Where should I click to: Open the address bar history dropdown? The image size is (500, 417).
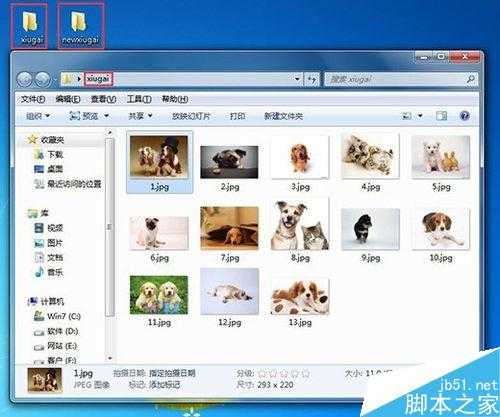[x=297, y=79]
